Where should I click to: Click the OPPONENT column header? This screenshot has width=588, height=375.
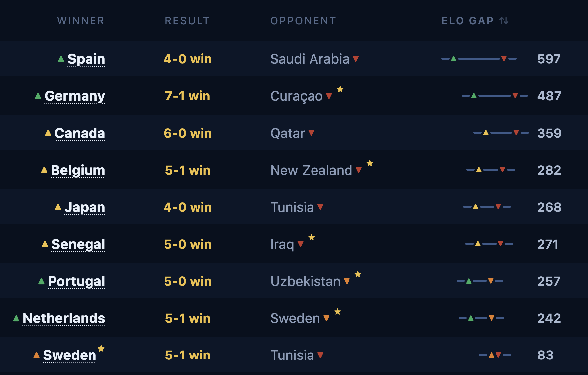click(303, 21)
